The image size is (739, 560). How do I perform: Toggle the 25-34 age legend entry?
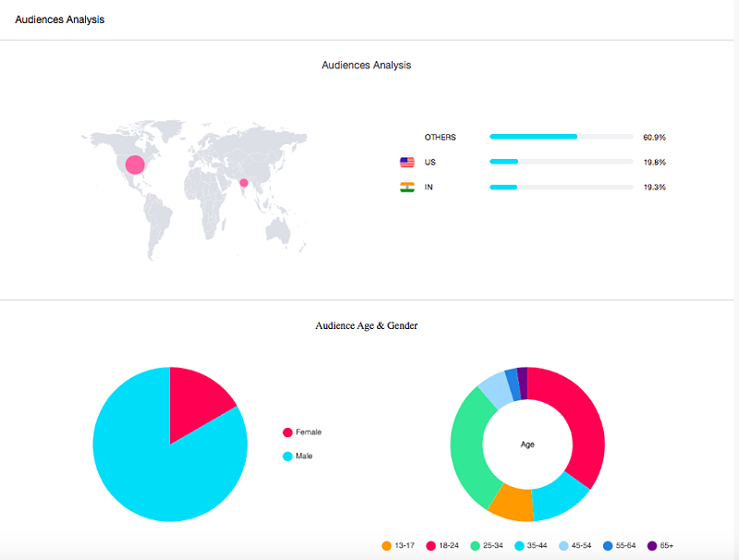click(x=487, y=546)
